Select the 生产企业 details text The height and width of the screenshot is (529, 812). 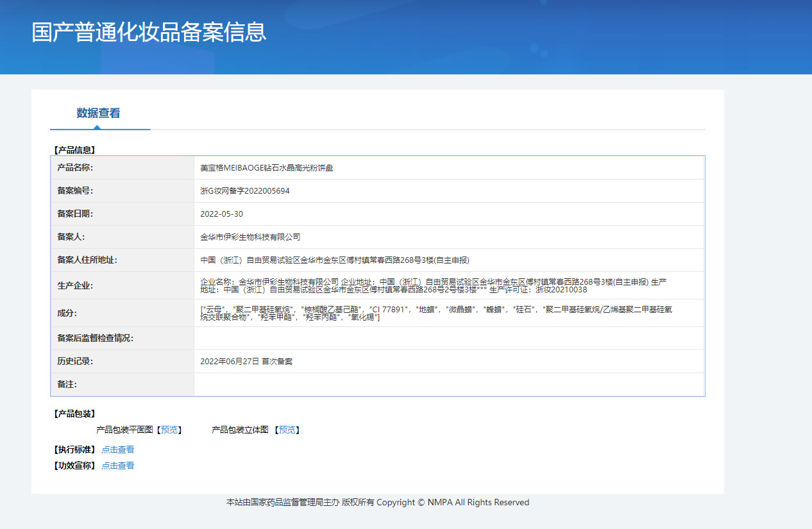coord(434,285)
